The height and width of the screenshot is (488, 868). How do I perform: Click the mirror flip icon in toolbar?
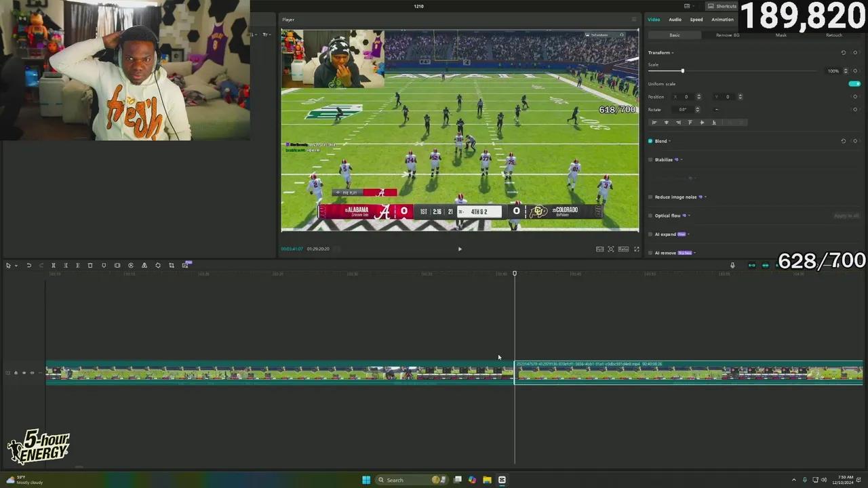coord(144,265)
